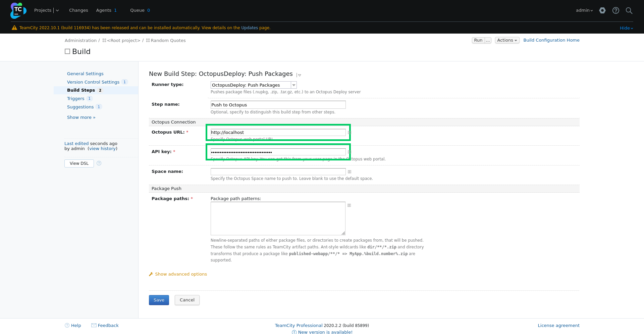Click the Save button
The image size is (644, 334).
[x=159, y=300]
